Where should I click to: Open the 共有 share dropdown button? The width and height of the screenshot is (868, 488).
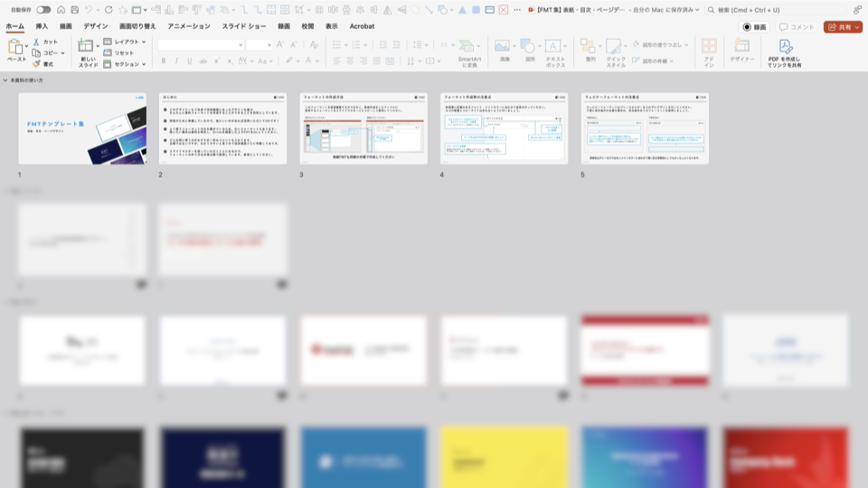[x=843, y=27]
